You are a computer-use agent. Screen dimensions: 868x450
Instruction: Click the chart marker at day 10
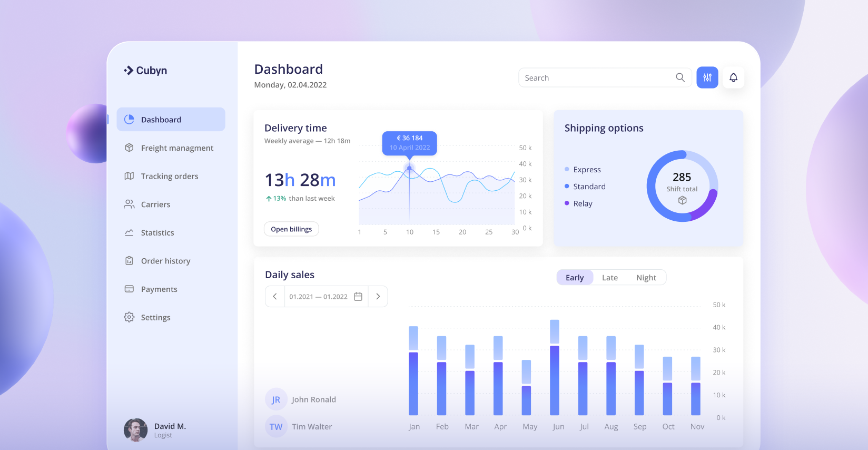click(409, 168)
